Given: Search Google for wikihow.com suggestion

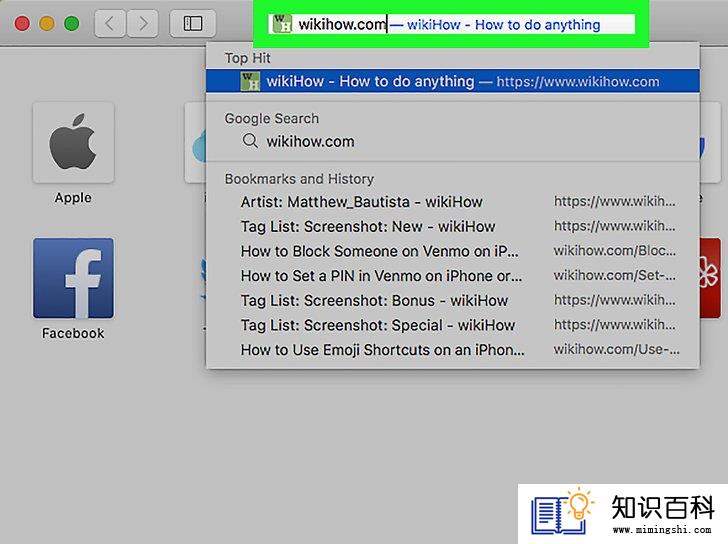Looking at the screenshot, I should (x=453, y=141).
